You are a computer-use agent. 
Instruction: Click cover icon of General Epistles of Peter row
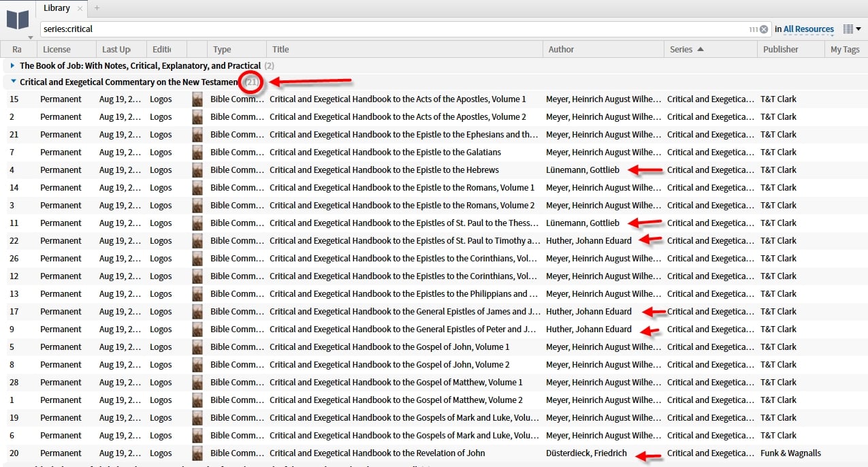[197, 329]
